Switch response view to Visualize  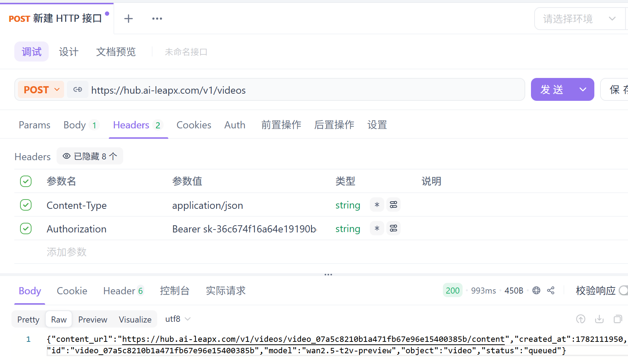coord(135,319)
